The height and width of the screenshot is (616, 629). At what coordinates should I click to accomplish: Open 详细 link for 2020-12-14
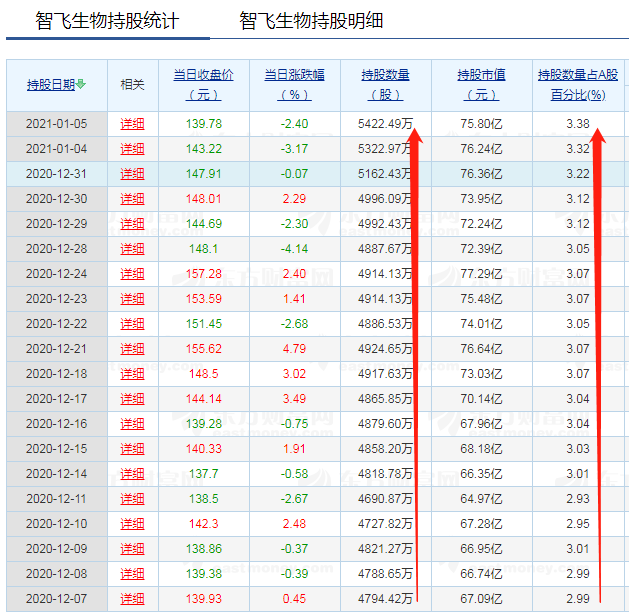pos(132,474)
